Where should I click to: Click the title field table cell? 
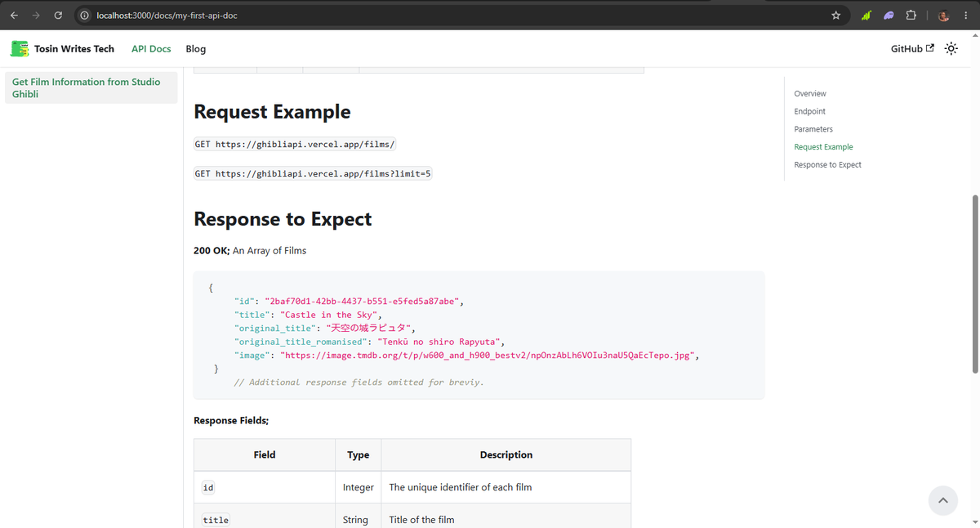pyautogui.click(x=265, y=517)
